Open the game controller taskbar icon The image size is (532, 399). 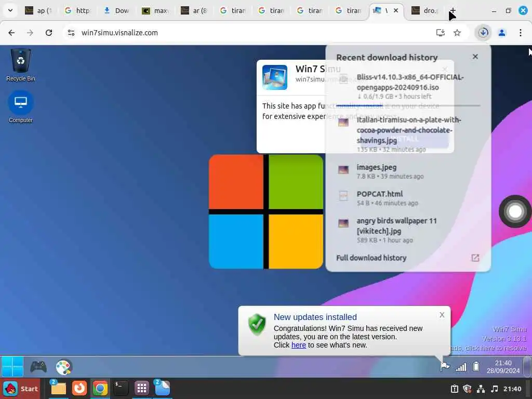[38, 367]
